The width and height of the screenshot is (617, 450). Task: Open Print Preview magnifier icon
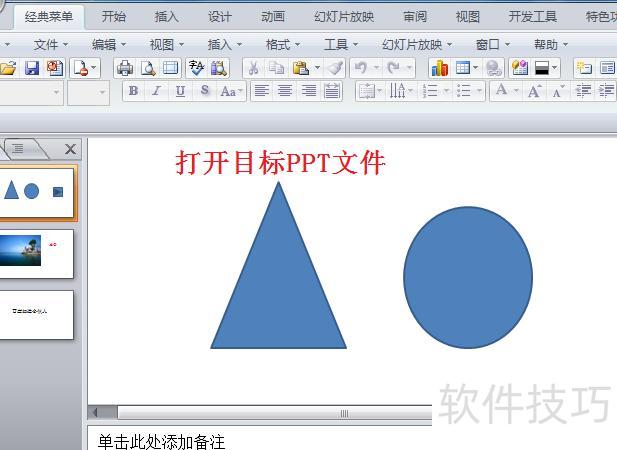pos(148,68)
